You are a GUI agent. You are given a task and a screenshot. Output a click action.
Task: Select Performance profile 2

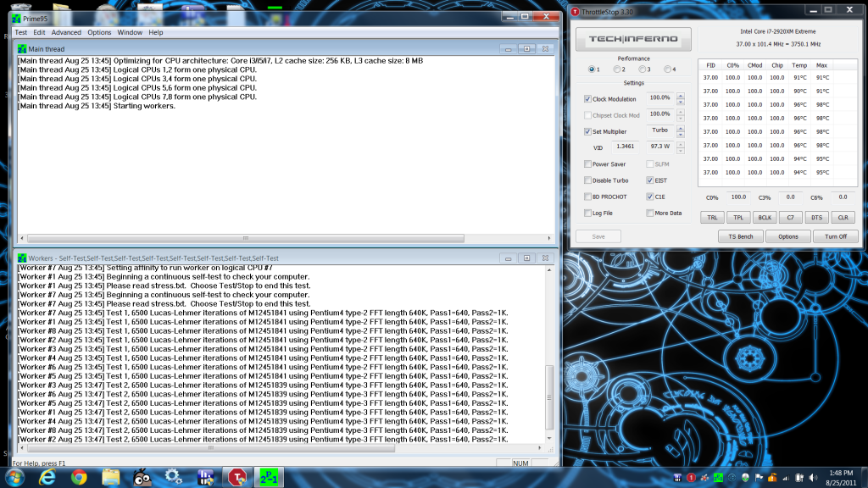click(617, 69)
